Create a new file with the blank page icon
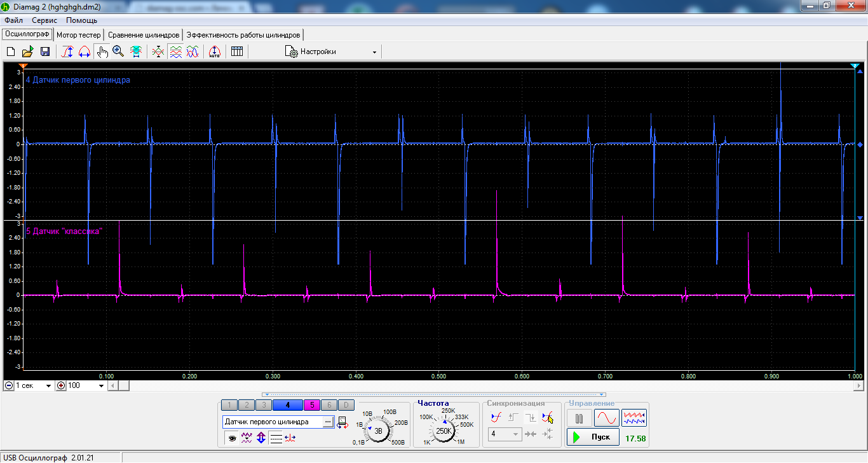Viewport: 868px width, 463px height. coord(11,52)
